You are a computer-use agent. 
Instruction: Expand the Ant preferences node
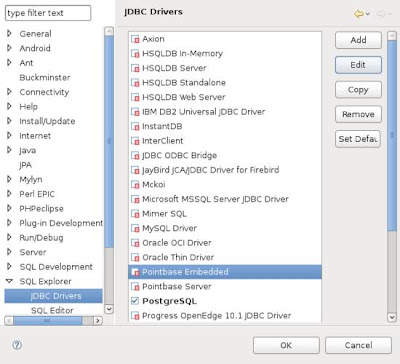coord(9,63)
